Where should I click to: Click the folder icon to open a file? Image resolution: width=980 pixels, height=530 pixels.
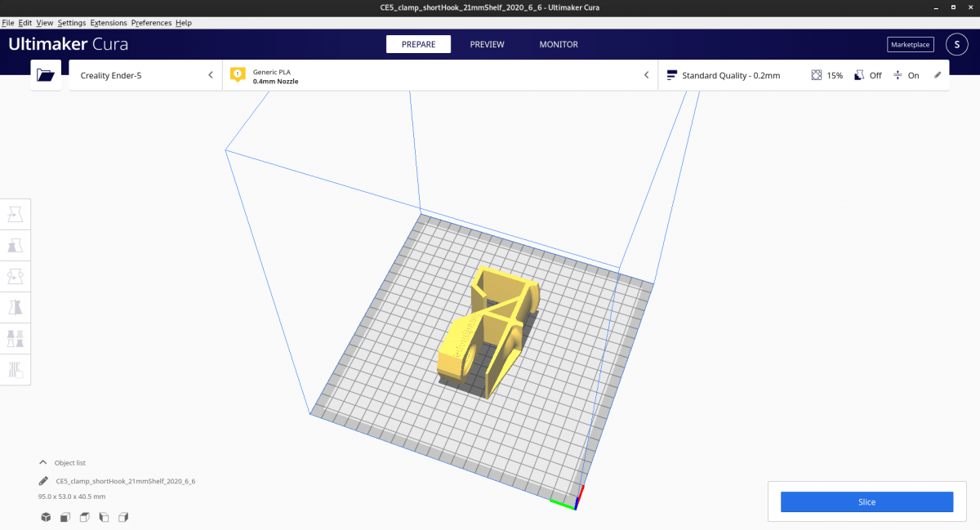tap(45, 74)
